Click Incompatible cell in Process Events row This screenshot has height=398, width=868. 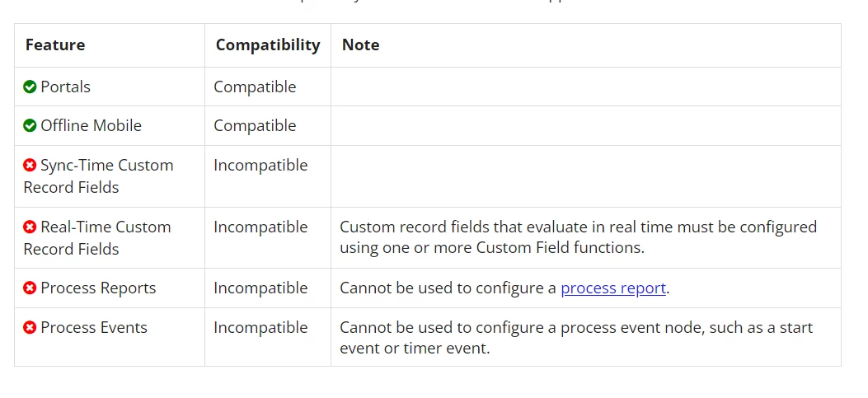coord(260,328)
